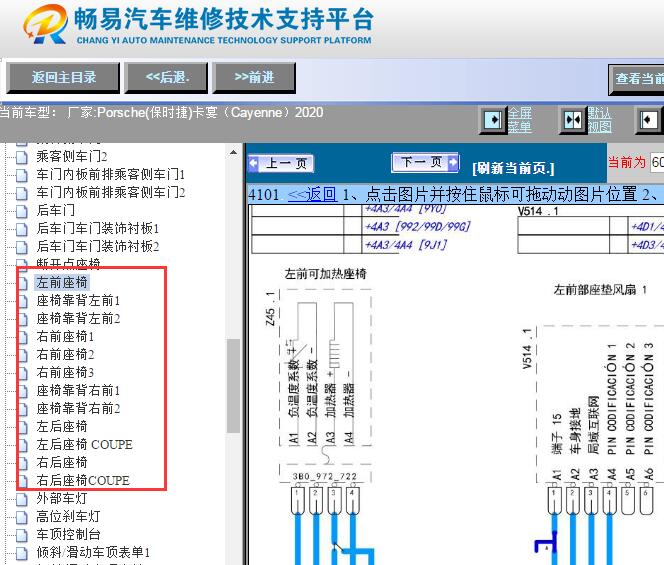Go to next page (下一页)
Viewport: 664px width, 565px height.
coord(425,162)
